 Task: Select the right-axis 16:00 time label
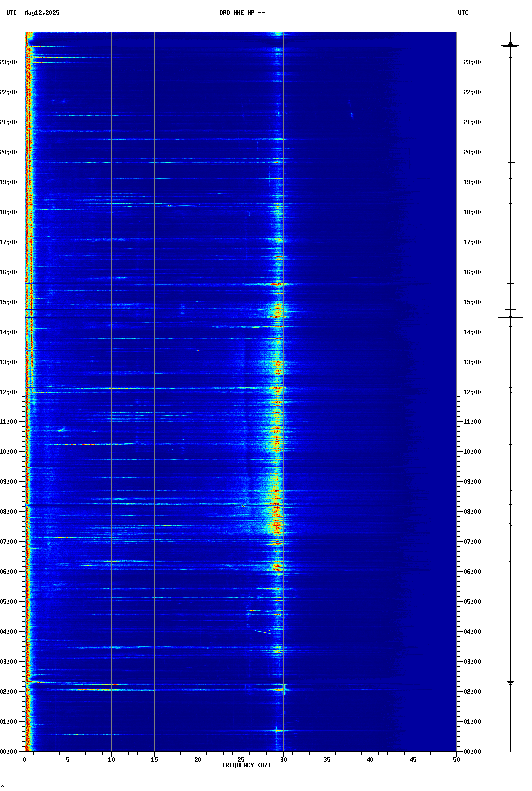(472, 272)
